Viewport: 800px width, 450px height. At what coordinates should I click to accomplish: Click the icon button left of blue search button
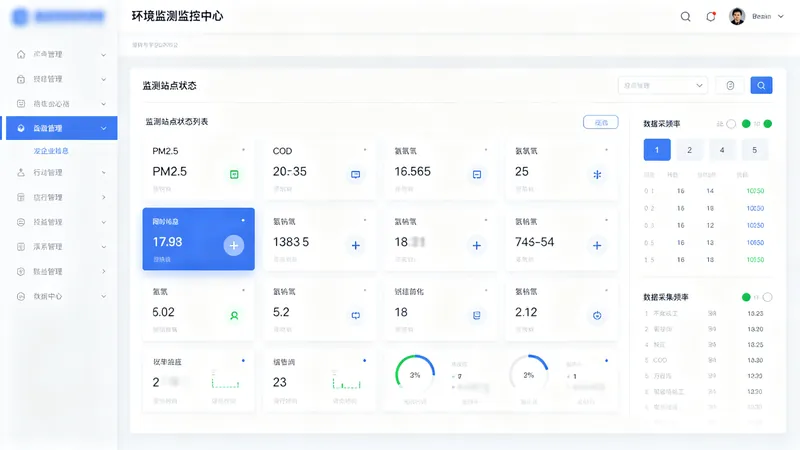(x=730, y=85)
